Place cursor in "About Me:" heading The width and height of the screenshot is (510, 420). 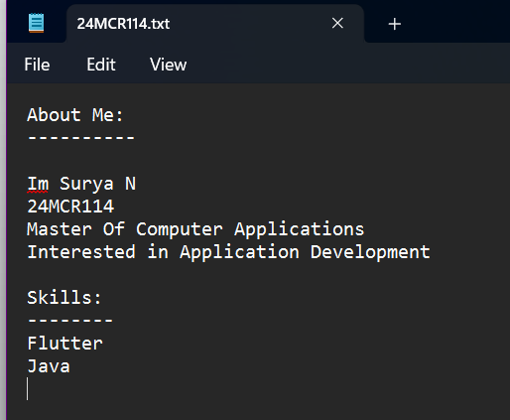click(75, 115)
